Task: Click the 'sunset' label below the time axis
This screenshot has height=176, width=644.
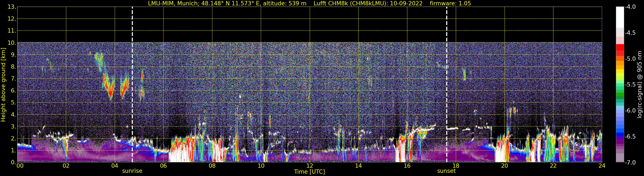Action: tap(446, 171)
